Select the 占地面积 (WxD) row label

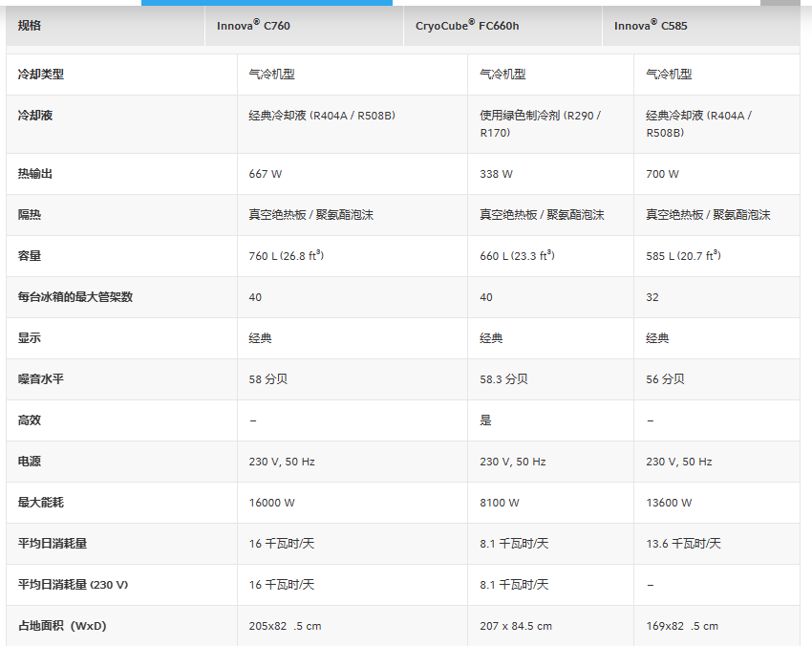click(x=62, y=626)
